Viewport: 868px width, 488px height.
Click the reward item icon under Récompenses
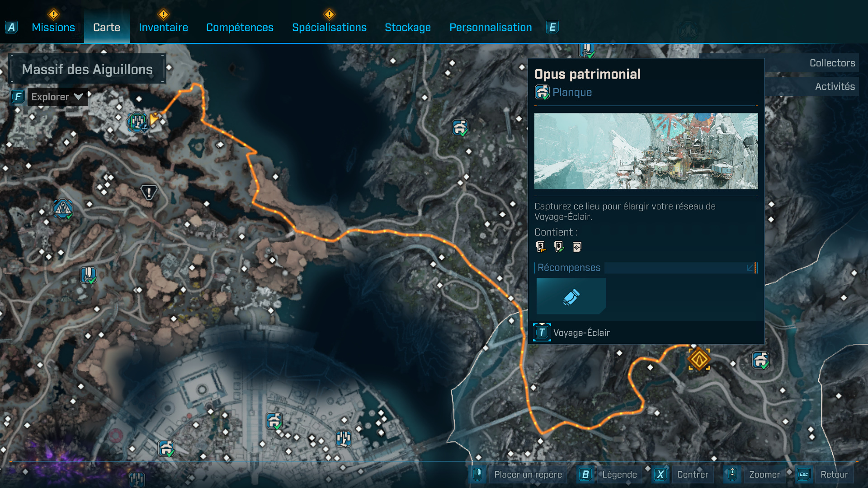pyautogui.click(x=571, y=296)
